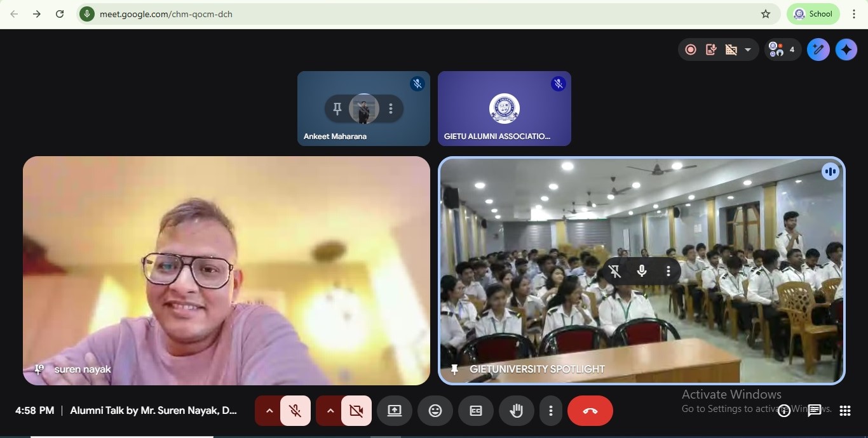The width and height of the screenshot is (868, 438).
Task: Expand the recording status dropdown arrow
Action: [x=748, y=50]
